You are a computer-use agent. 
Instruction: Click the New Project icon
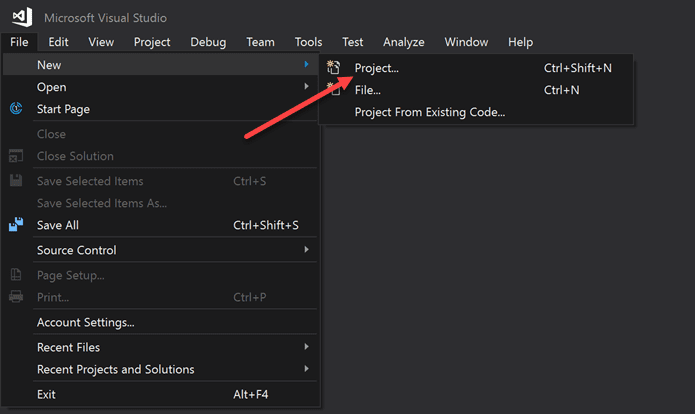335,68
